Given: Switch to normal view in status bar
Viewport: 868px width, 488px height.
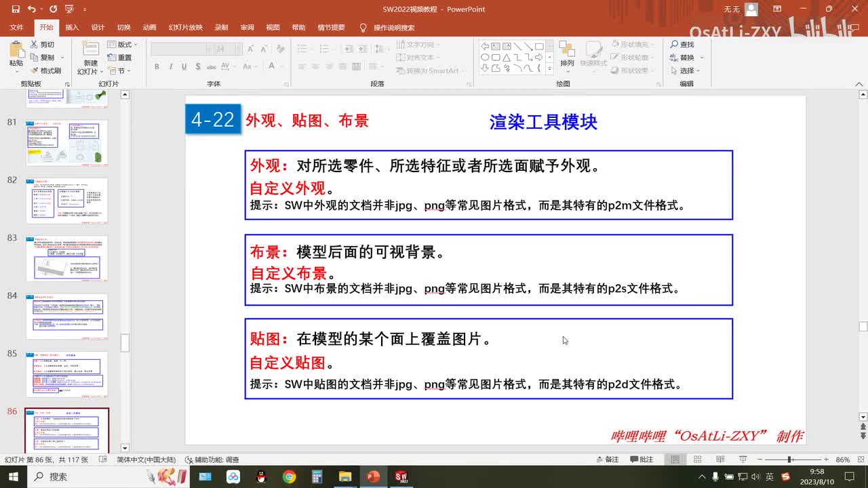Looking at the screenshot, I should [675, 459].
